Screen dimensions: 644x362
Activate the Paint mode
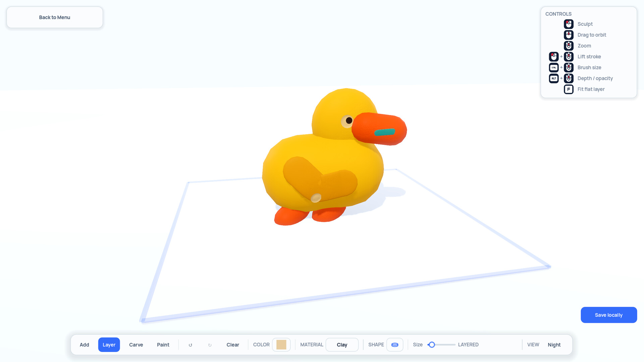163,345
